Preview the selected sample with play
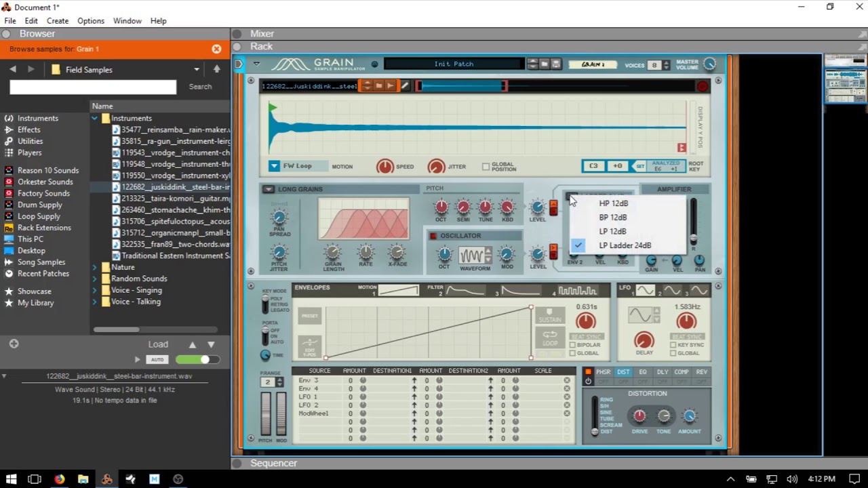Image resolution: width=868 pixels, height=488 pixels. pyautogui.click(x=138, y=359)
